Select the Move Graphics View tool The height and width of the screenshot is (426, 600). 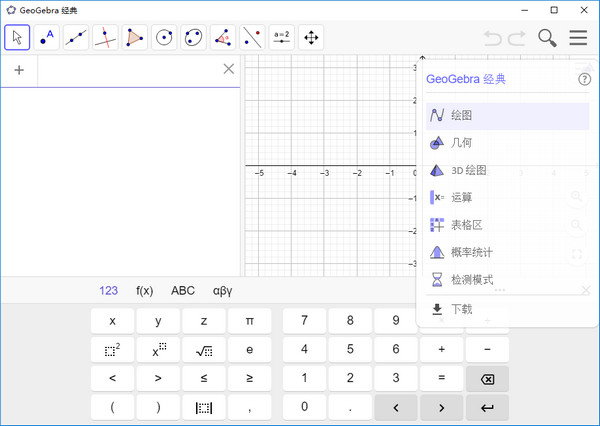pos(311,38)
